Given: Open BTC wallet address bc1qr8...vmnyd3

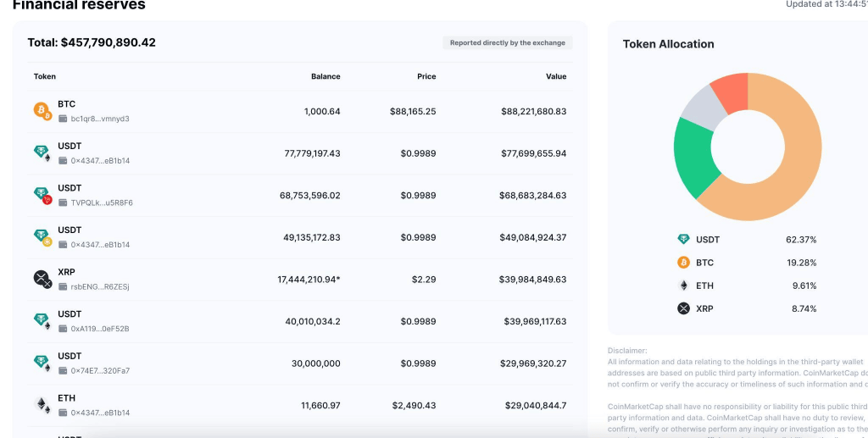Looking at the screenshot, I should [x=100, y=119].
